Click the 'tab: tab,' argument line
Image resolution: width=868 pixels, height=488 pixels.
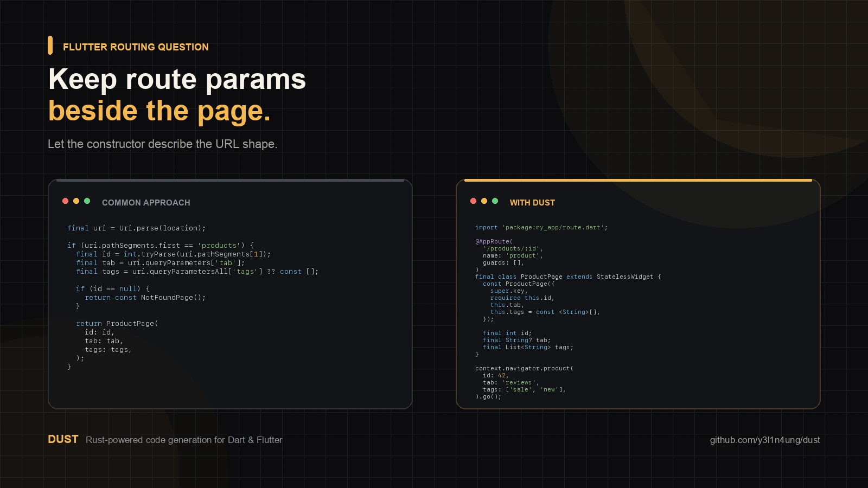[104, 341]
